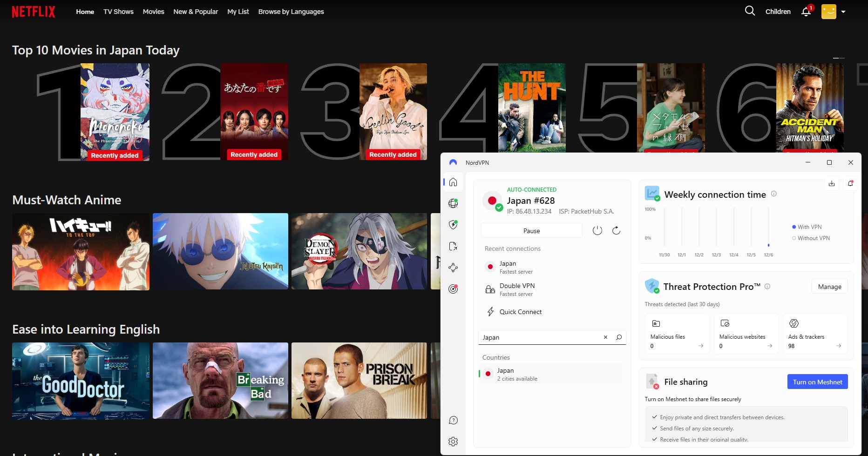Open Feelin' Good concert thumbnail
The height and width of the screenshot is (456, 868).
[x=393, y=112]
